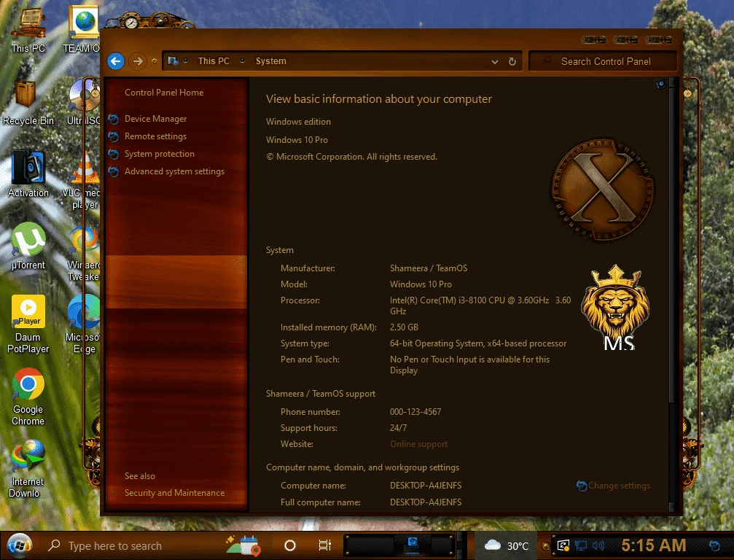Expand the breadcrumb arrow before System
Viewport: 734px width, 560px height.
click(242, 61)
